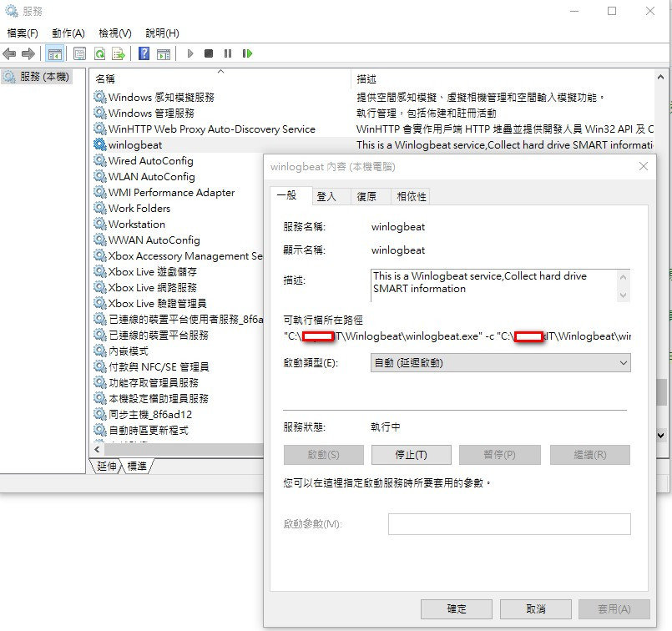Open the 檢視(V) menu
This screenshot has height=631, width=672.
pos(115,33)
